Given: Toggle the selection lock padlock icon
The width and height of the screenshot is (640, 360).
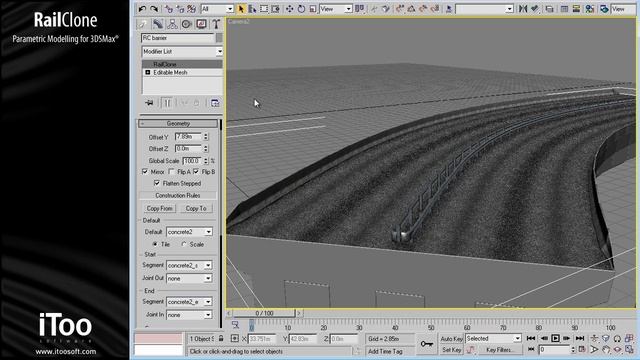Looking at the screenshot, I should tap(221, 338).
